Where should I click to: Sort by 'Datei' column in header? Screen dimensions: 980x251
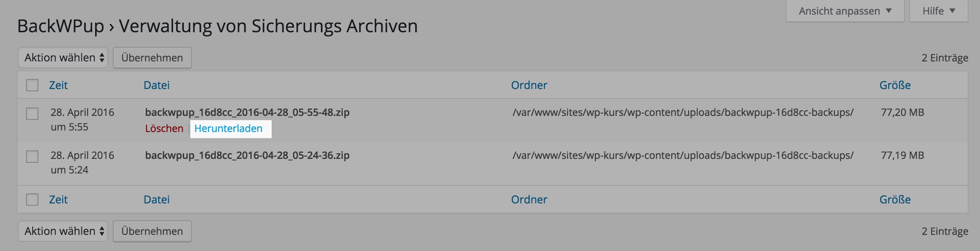coord(157,85)
